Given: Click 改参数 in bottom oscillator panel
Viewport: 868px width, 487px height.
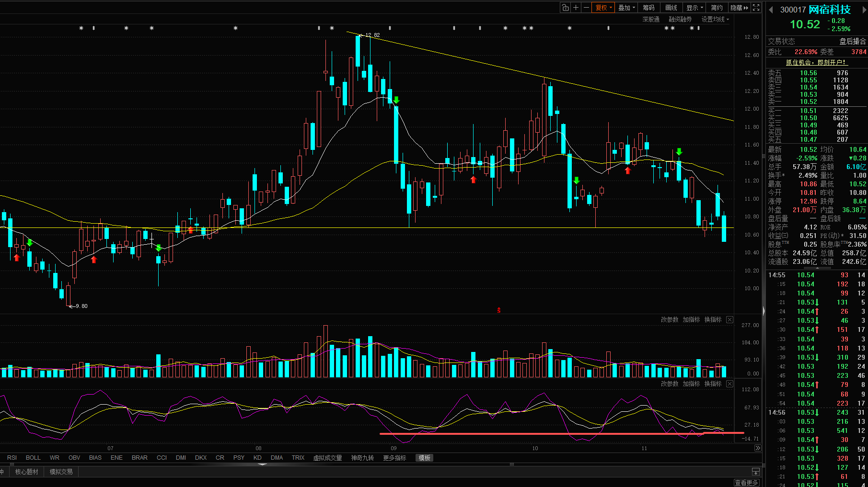Looking at the screenshot, I should click(x=670, y=384).
